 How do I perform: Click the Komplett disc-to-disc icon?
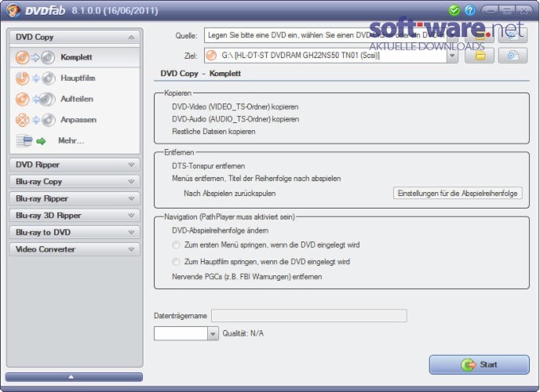[x=35, y=57]
